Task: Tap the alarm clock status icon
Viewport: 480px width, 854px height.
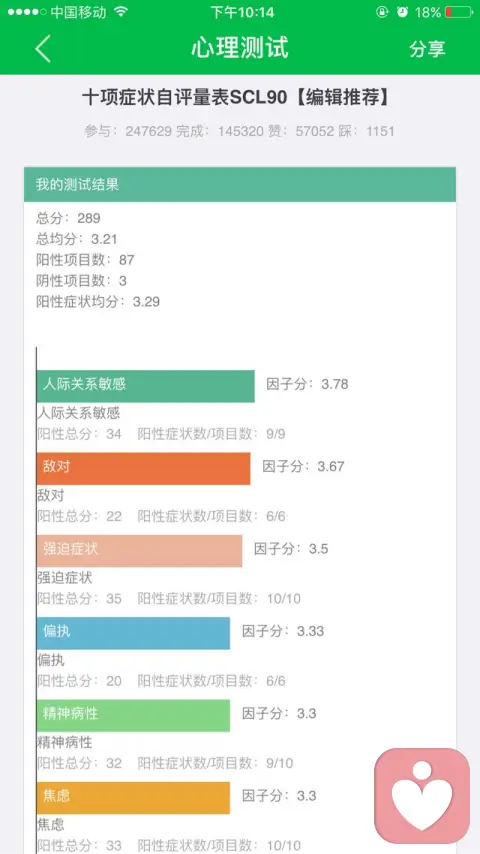Action: click(x=402, y=12)
